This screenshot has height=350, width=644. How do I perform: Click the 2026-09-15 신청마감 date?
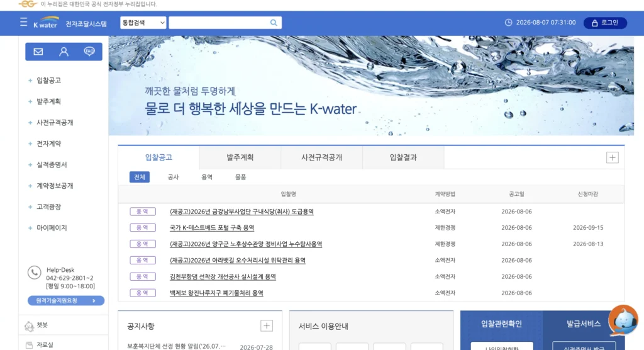point(588,227)
